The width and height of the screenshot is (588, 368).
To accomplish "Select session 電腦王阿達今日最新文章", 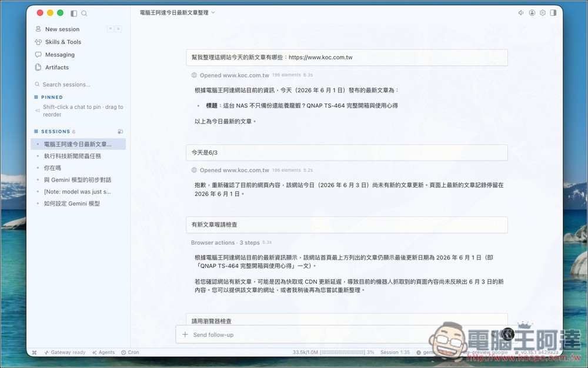I will [78, 144].
